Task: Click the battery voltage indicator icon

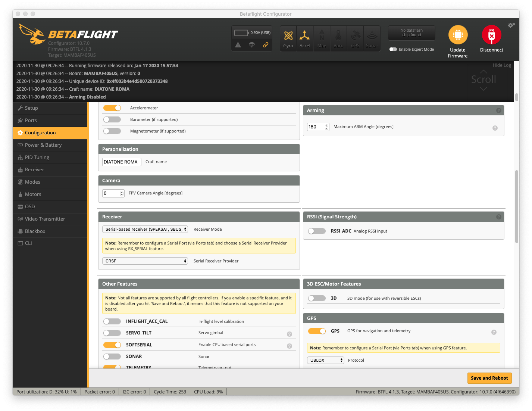Action: 241,33
